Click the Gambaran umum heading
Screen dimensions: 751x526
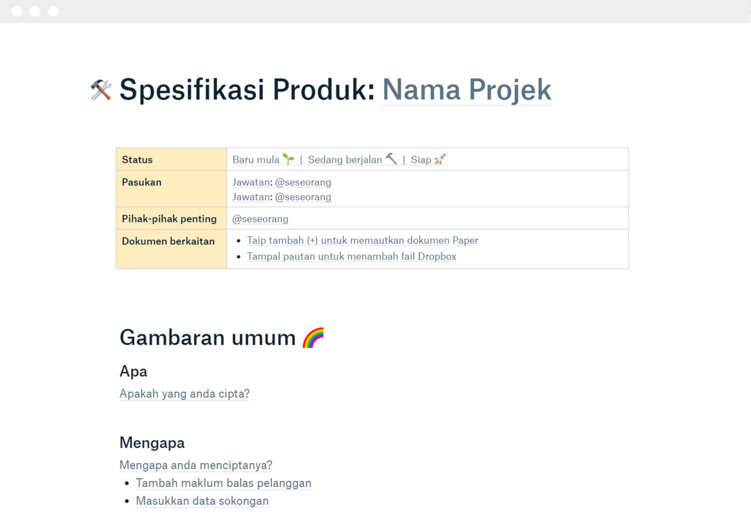coord(207,338)
